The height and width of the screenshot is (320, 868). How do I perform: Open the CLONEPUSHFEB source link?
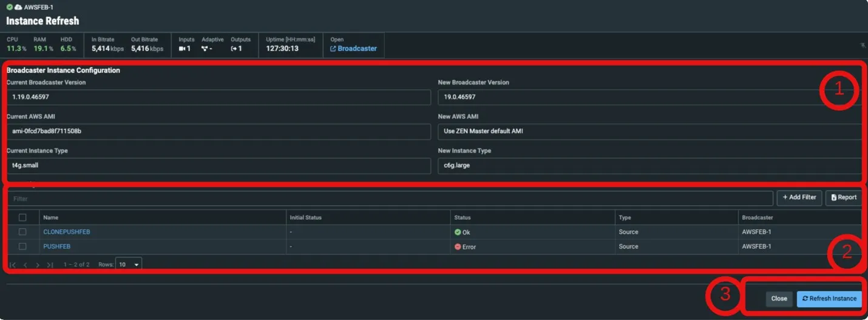(x=67, y=232)
